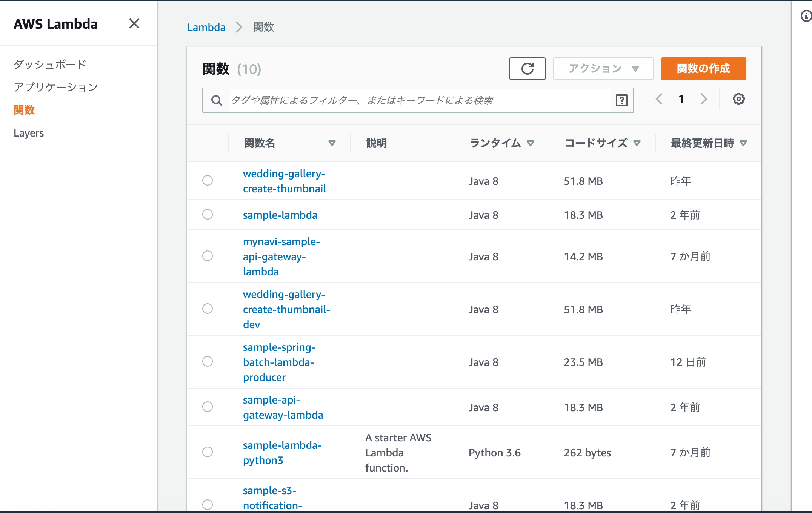Viewport: 812px width, 513px height.
Task: Click the 関数の作成 button
Action: tap(703, 69)
